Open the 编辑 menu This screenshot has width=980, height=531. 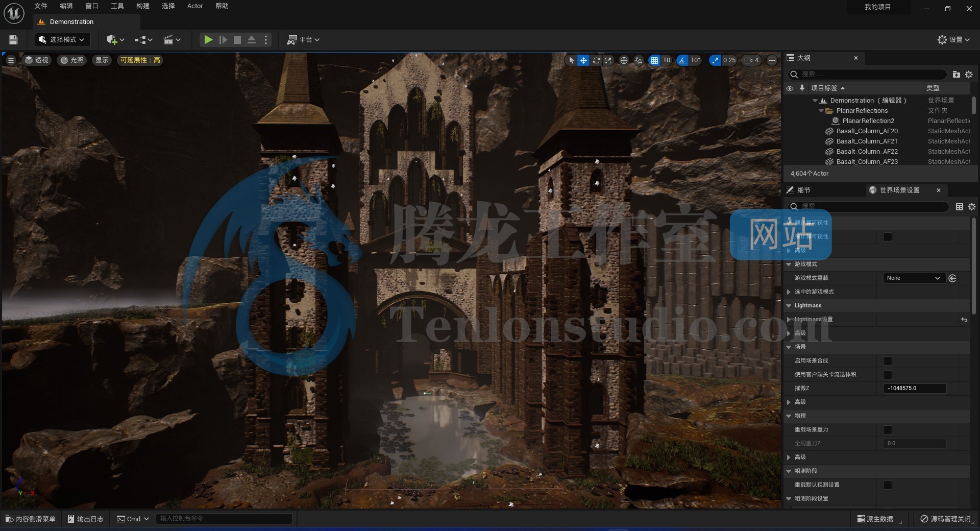pyautogui.click(x=66, y=6)
